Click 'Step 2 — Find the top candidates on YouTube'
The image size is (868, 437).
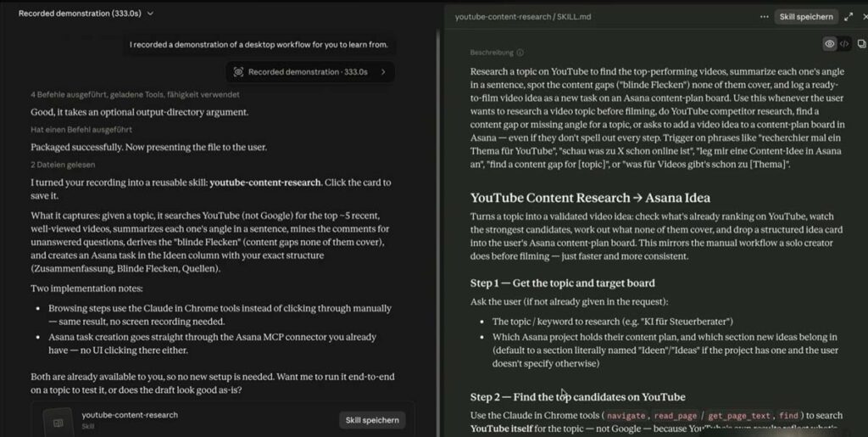pos(578,397)
